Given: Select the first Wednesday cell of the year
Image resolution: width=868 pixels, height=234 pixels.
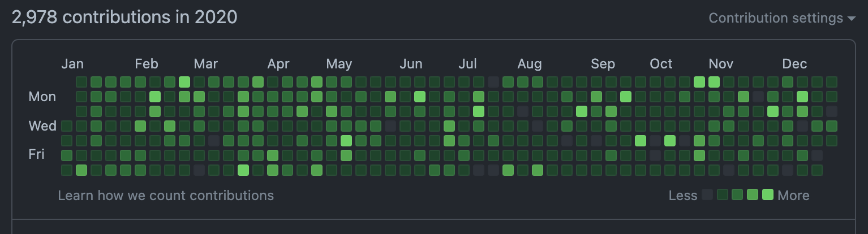Looking at the screenshot, I should [67, 125].
